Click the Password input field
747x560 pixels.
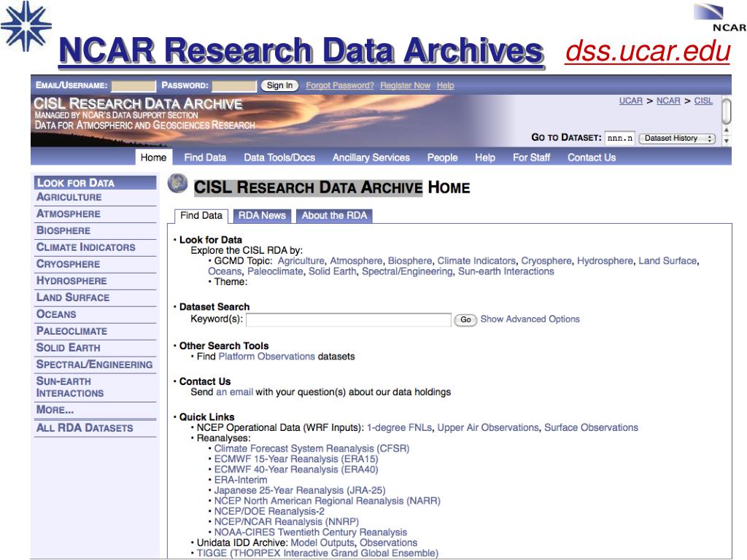(234, 86)
